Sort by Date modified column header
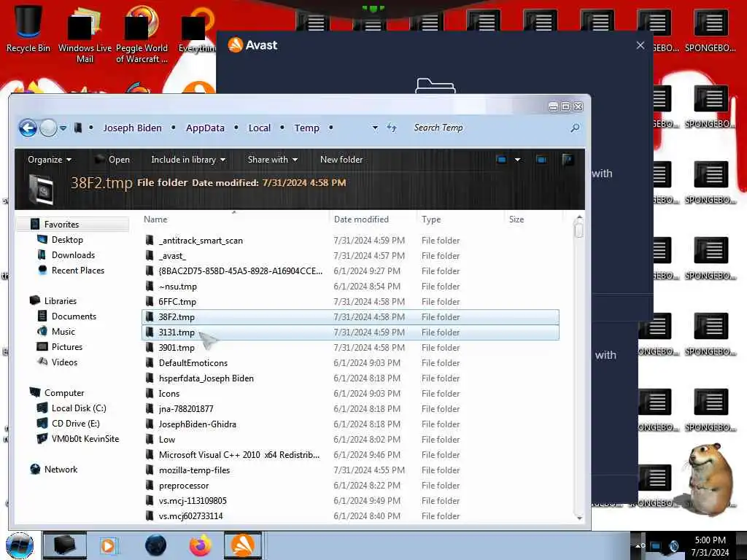Viewport: 747px width, 560px height. (x=361, y=219)
